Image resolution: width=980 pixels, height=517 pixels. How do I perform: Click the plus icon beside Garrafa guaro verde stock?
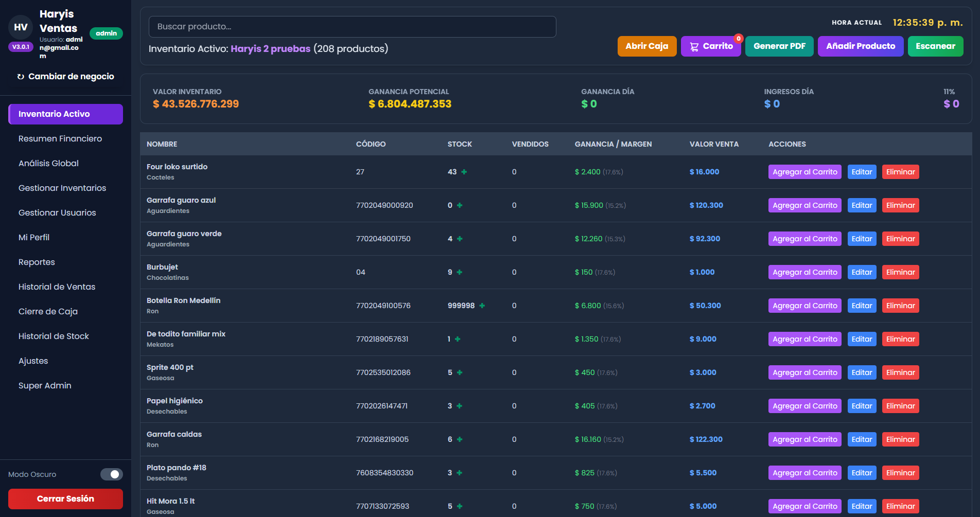coord(460,239)
